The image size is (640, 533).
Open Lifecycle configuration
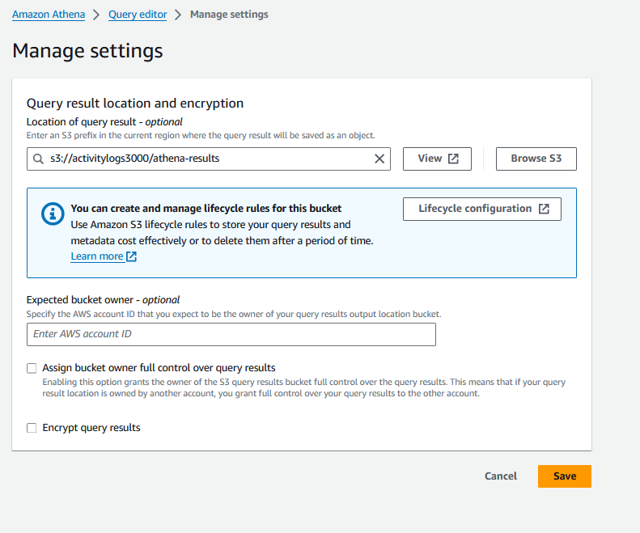pos(482,209)
